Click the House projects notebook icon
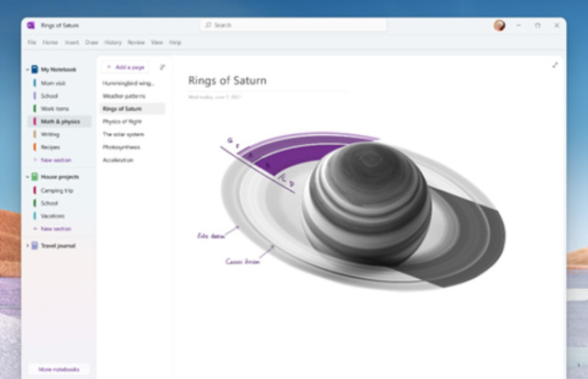The height and width of the screenshot is (379, 588). [x=35, y=176]
